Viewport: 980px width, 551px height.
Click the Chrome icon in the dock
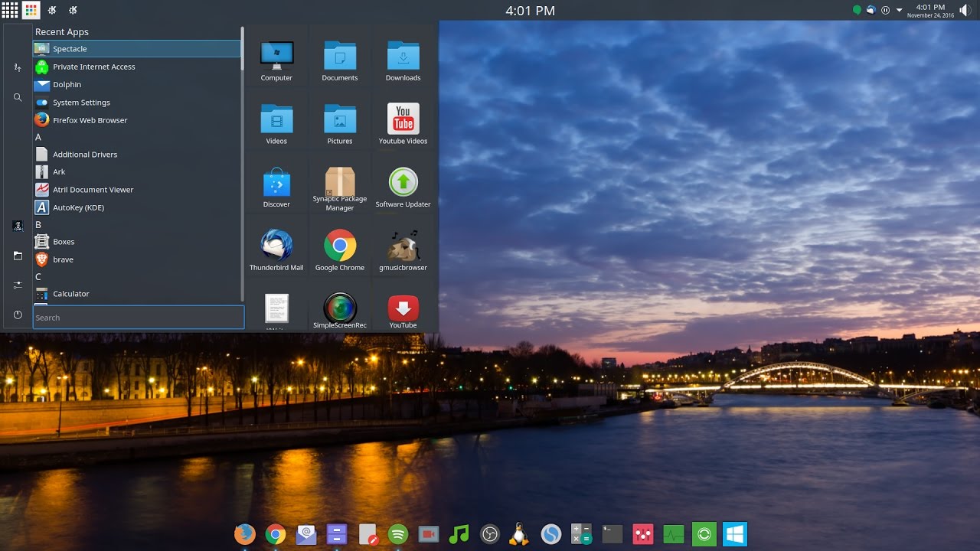(276, 533)
